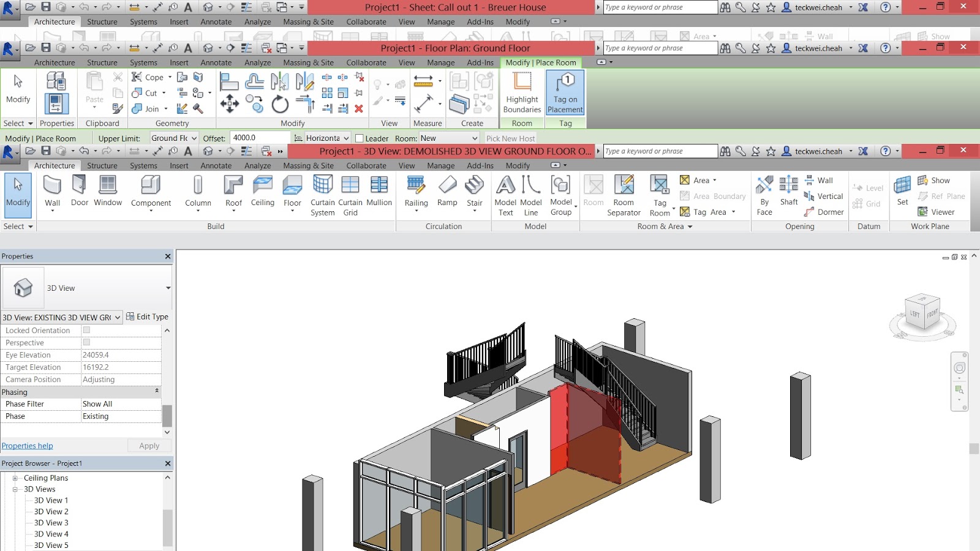Click keyword search box in front window
This screenshot has width=980, height=551.
660,151
